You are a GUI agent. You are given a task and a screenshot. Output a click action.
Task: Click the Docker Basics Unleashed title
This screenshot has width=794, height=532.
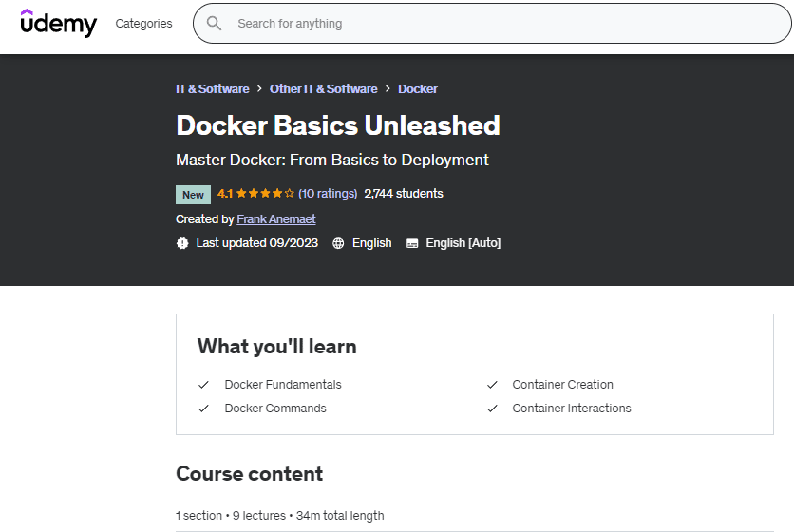click(337, 125)
